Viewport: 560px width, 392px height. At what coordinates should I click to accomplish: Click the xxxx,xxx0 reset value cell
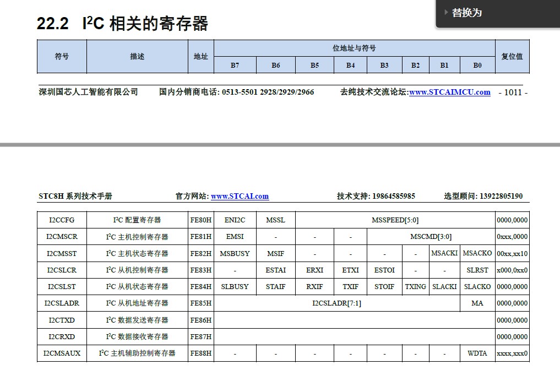pyautogui.click(x=512, y=353)
